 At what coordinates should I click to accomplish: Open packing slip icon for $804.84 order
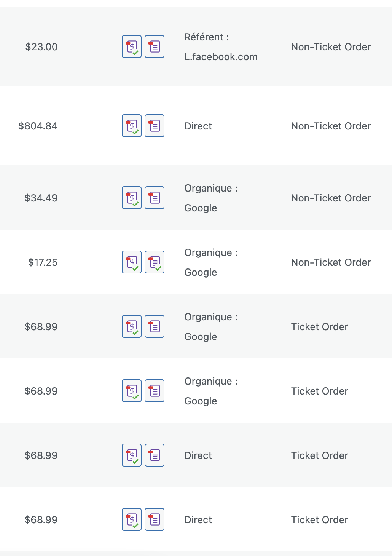(x=155, y=126)
